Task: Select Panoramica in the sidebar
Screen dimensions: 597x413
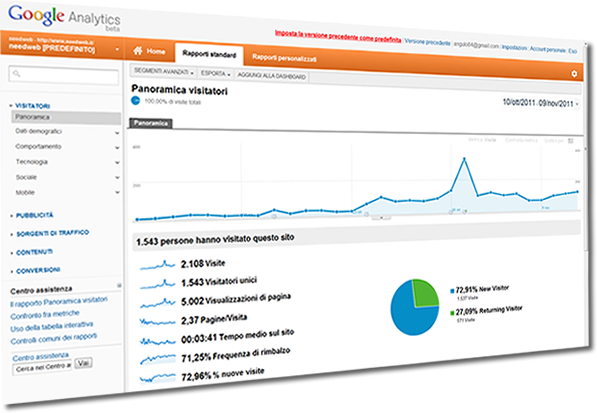Action: pyautogui.click(x=66, y=117)
